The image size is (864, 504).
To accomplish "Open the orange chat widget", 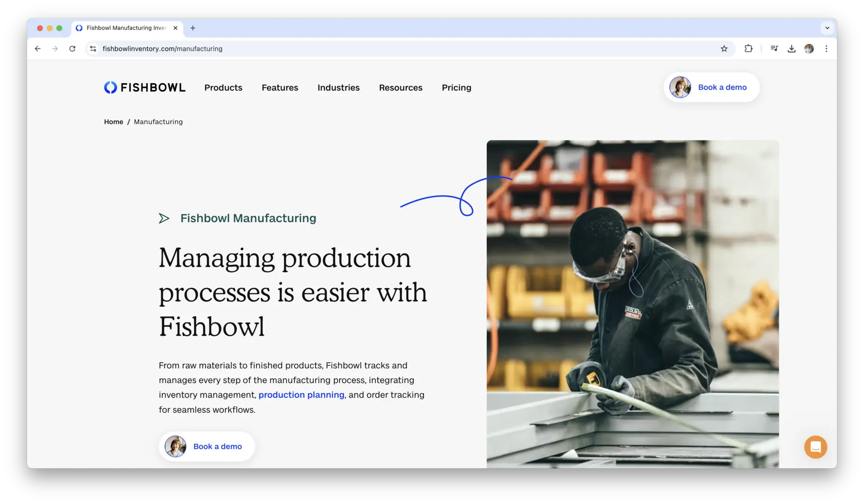I will pos(815,447).
